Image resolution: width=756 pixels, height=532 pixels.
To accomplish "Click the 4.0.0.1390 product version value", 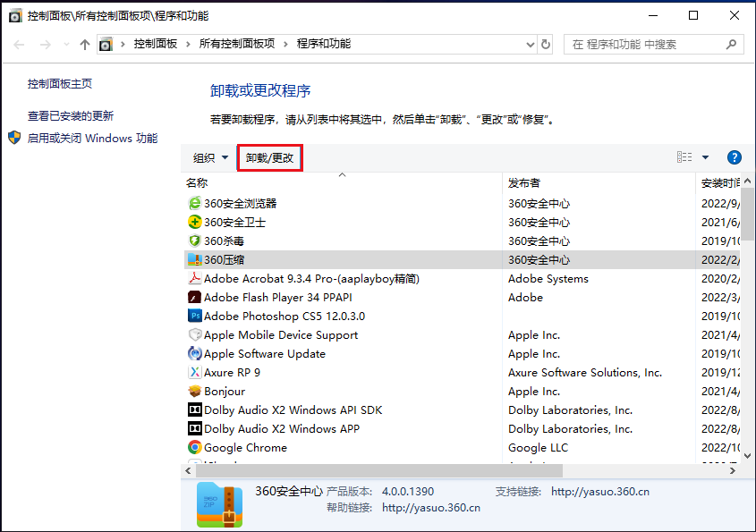I will (408, 492).
